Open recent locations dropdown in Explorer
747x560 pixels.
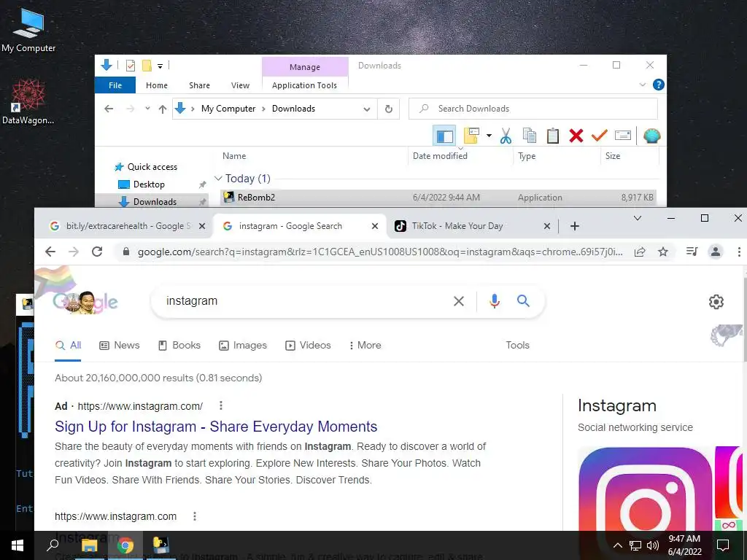147,109
